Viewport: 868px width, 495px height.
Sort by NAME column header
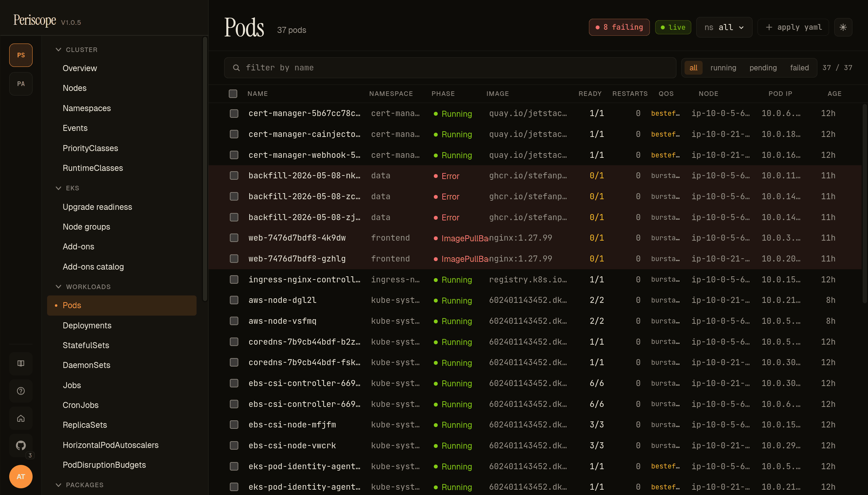click(x=257, y=94)
